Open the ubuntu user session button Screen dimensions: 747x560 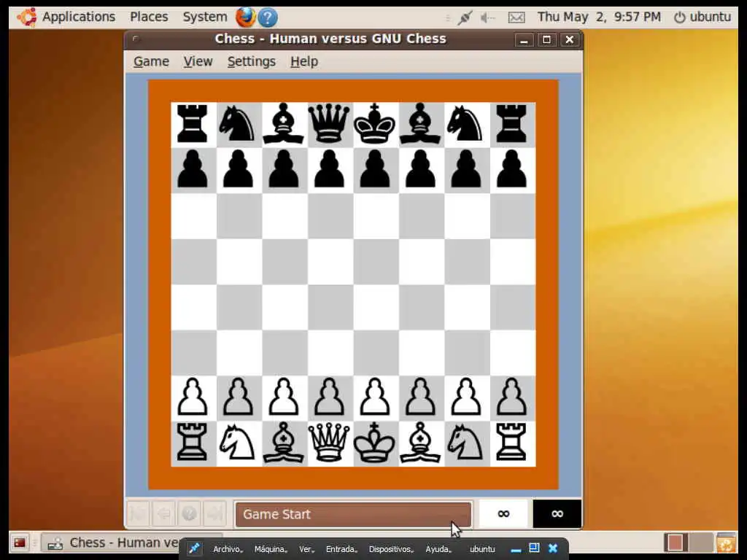coord(703,17)
